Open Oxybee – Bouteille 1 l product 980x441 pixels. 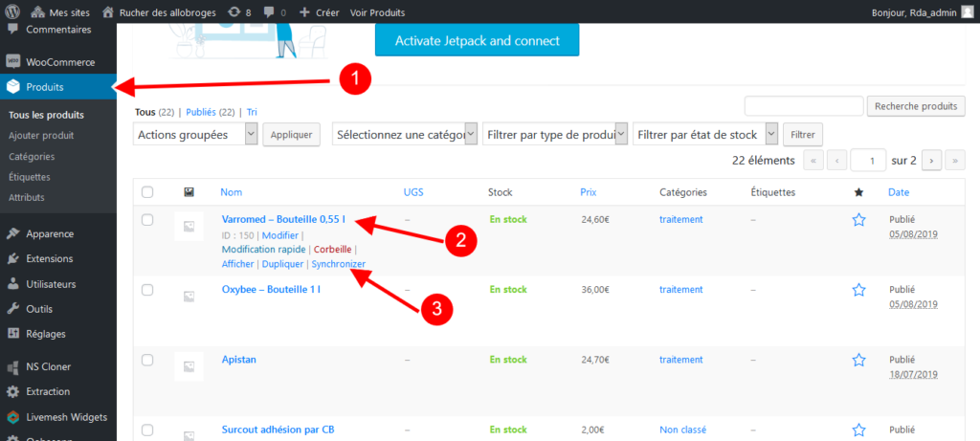point(271,290)
